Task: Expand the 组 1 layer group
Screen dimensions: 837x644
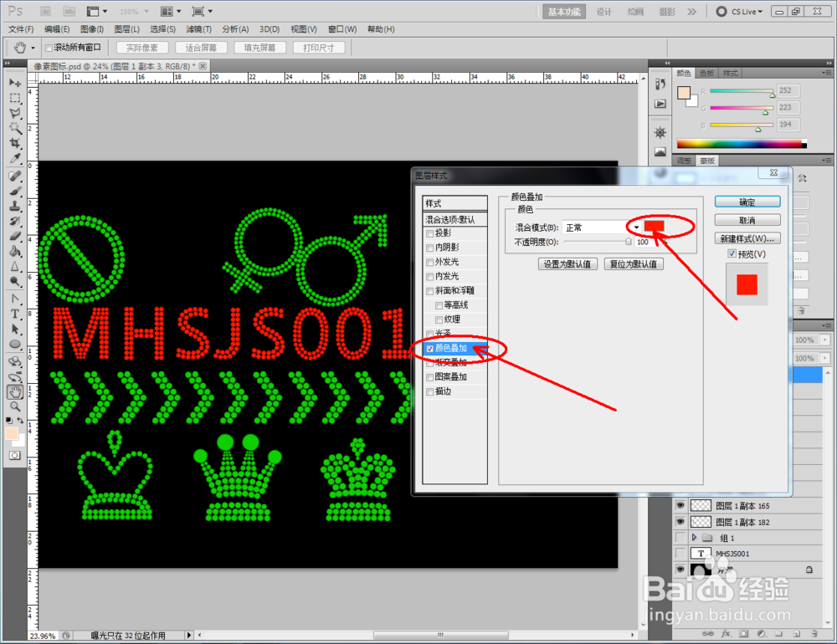Action: tap(694, 537)
